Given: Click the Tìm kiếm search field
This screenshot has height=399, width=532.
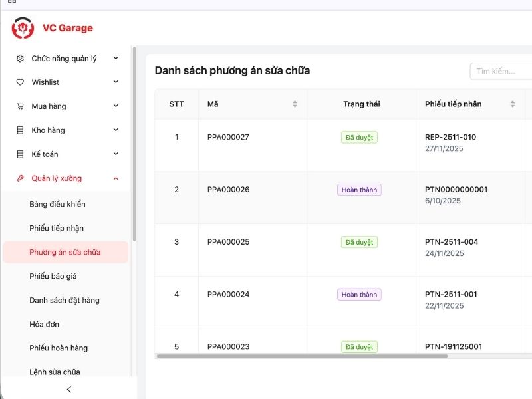Looking at the screenshot, I should point(499,71).
